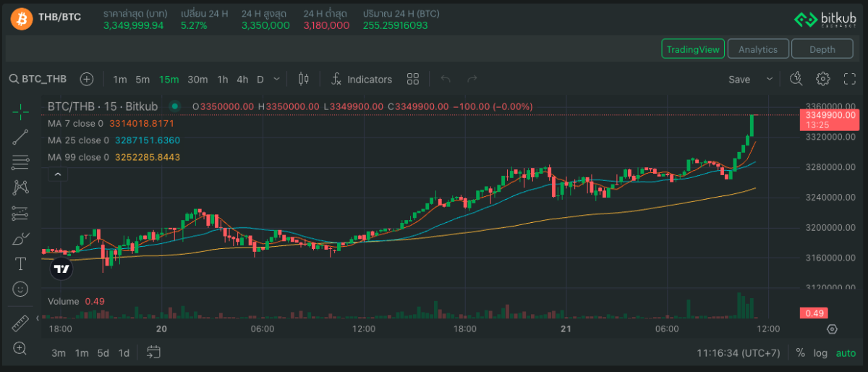The image size is (868, 372).
Task: Select the 15m timeframe
Action: tap(169, 79)
